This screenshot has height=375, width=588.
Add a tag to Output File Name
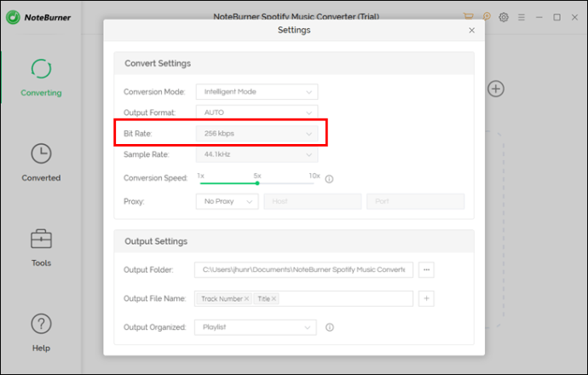pos(426,298)
